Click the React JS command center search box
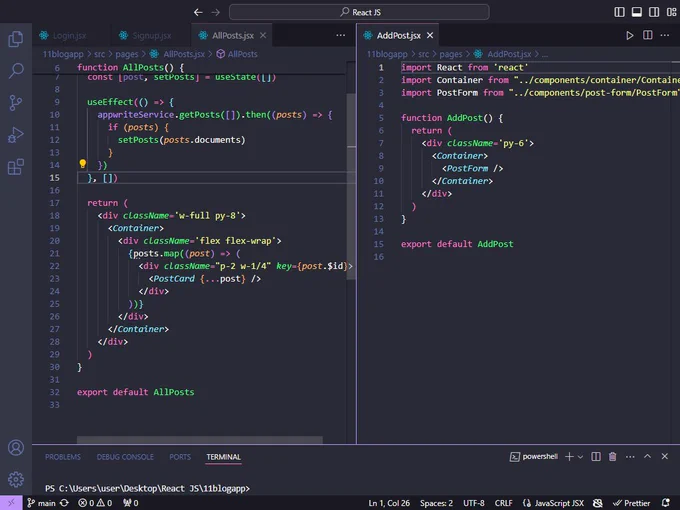Image resolution: width=680 pixels, height=510 pixels. click(359, 12)
